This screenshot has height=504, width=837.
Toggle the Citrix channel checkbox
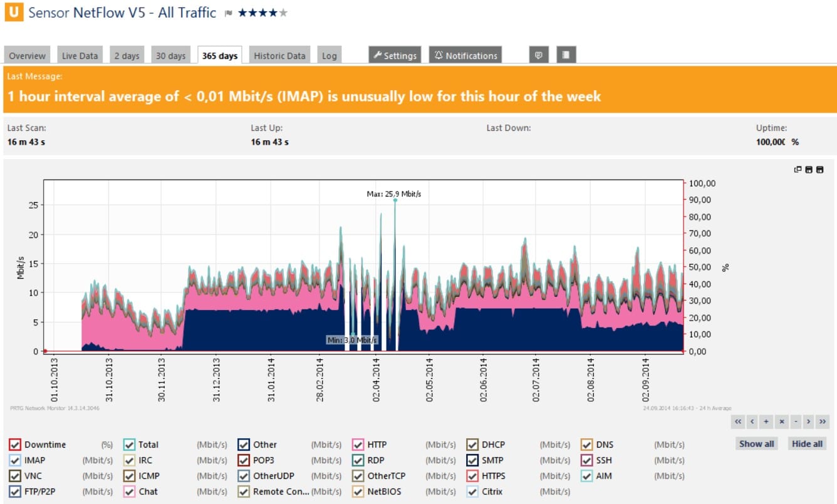pyautogui.click(x=472, y=491)
